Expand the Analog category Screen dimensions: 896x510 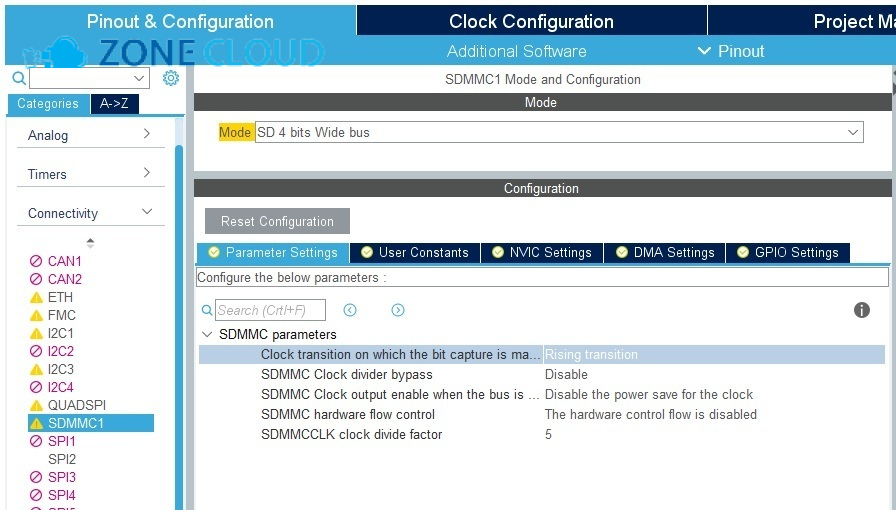[146, 134]
